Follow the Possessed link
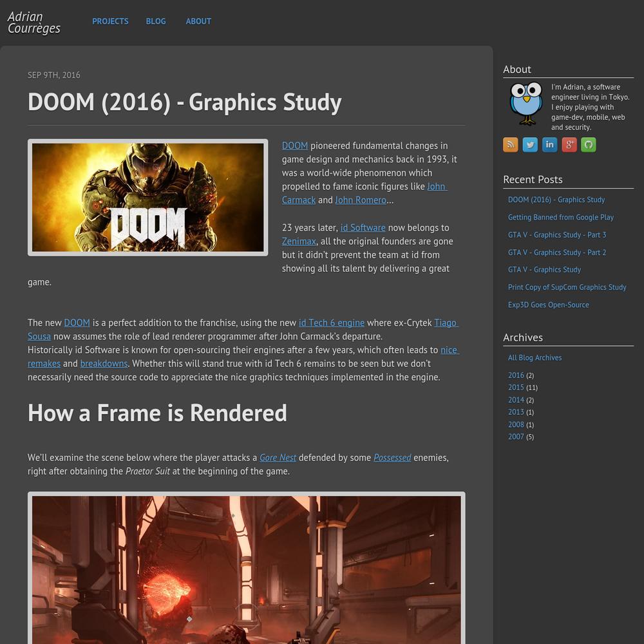644x644 pixels. coord(392,457)
